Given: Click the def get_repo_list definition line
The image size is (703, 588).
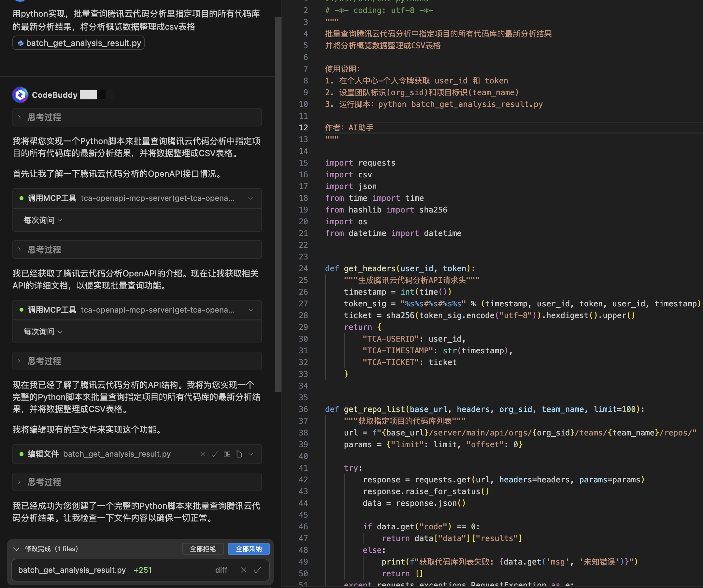Looking at the screenshot, I should click(485, 409).
